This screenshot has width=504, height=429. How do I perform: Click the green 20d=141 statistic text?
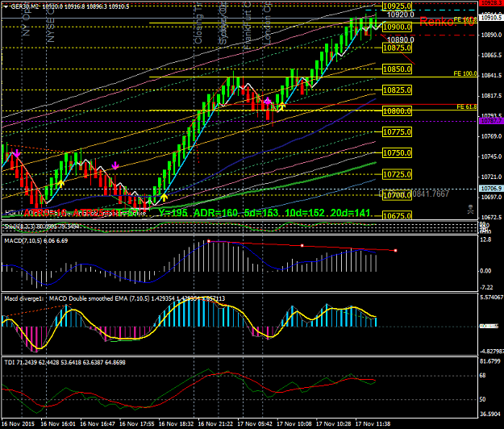pyautogui.click(x=350, y=213)
